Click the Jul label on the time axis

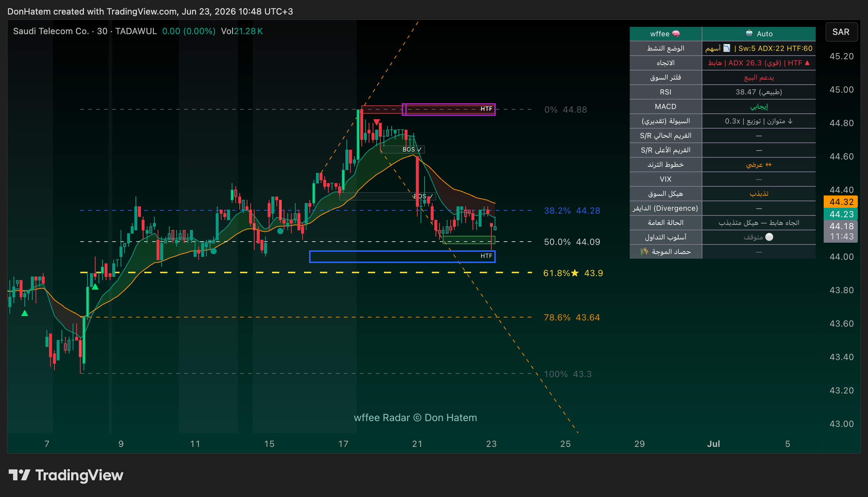coord(713,444)
